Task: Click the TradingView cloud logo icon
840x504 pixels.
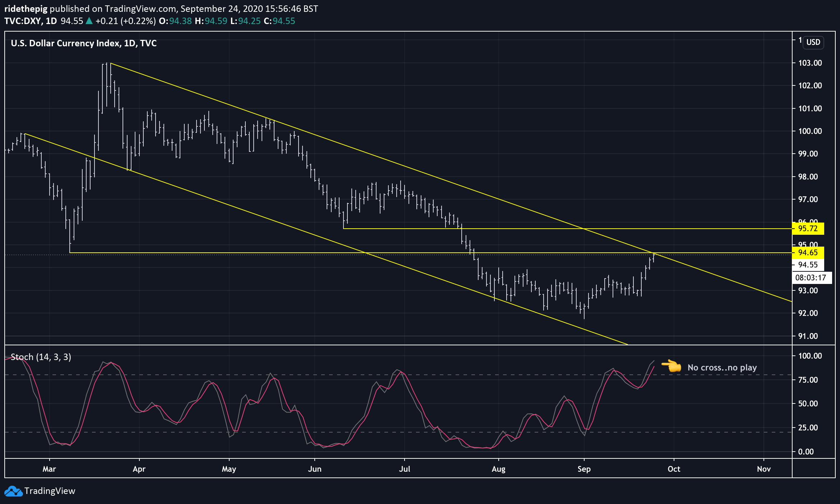Action: [14, 491]
